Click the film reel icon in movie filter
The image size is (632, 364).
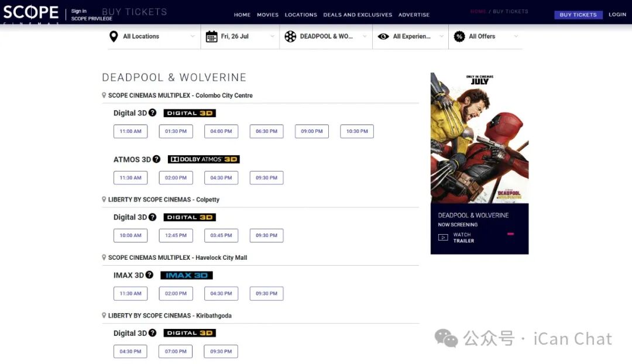(x=290, y=36)
